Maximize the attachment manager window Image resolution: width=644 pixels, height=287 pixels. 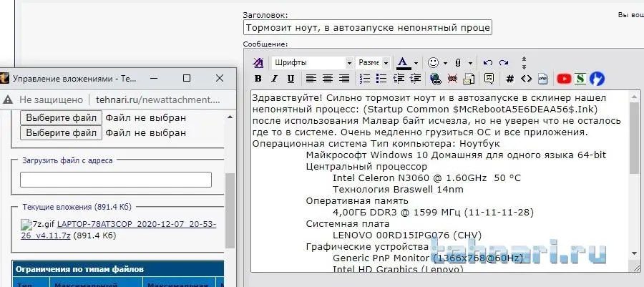click(187, 78)
